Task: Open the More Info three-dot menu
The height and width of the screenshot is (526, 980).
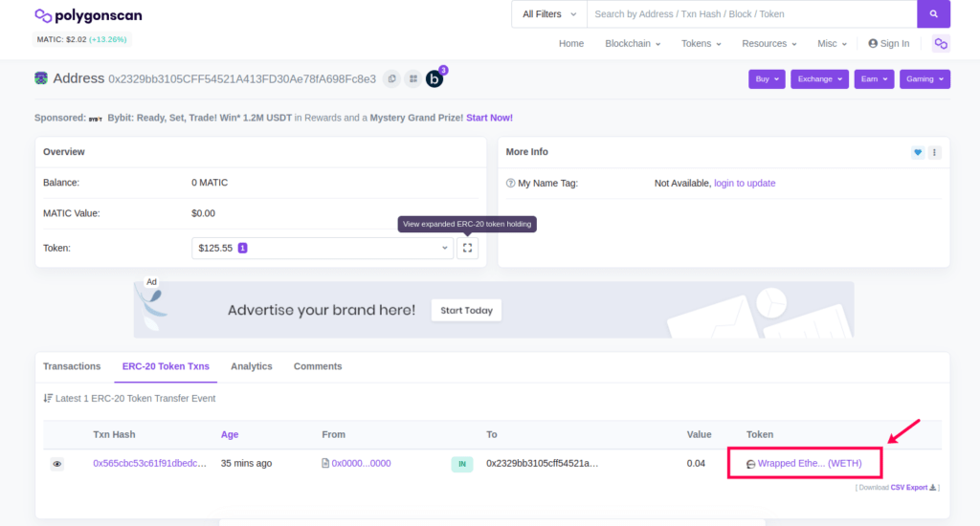Action: click(934, 152)
